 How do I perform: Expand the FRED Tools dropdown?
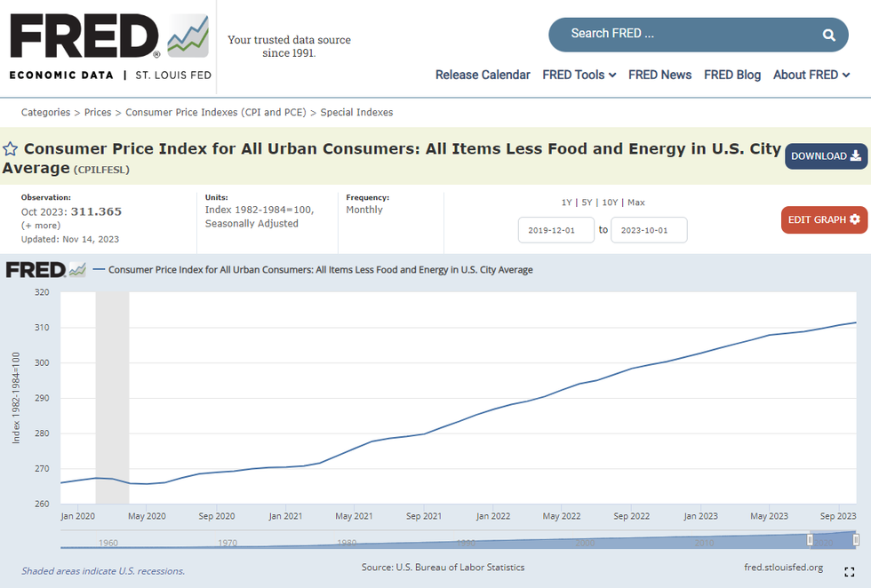click(579, 75)
